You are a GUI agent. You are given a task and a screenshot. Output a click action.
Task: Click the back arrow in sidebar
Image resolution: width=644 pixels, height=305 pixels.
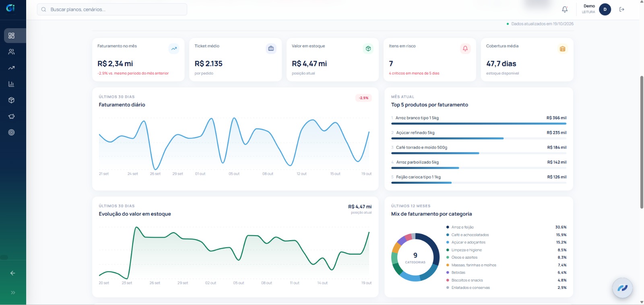point(13,273)
